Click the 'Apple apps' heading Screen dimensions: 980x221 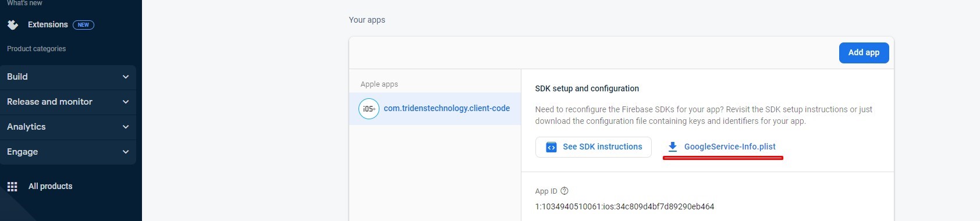click(x=379, y=84)
